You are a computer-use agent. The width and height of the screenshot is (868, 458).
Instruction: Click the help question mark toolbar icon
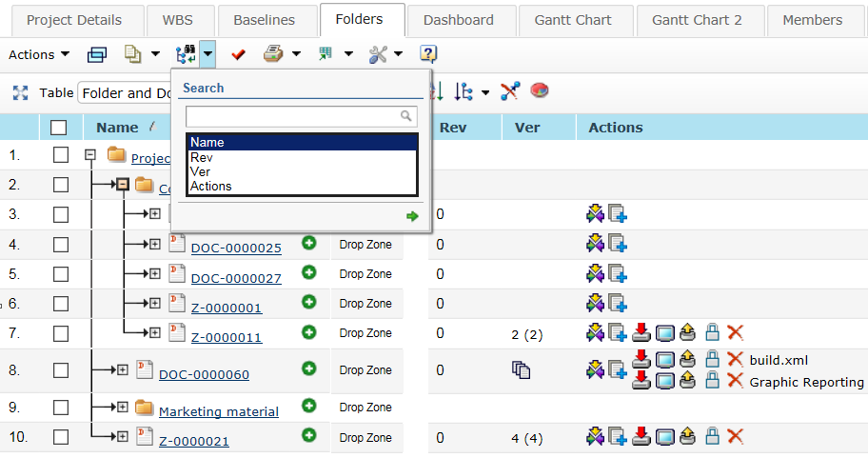[428, 54]
